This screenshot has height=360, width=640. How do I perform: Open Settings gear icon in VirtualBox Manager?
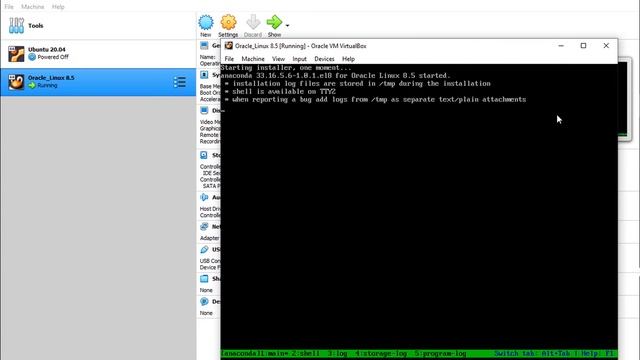click(228, 22)
